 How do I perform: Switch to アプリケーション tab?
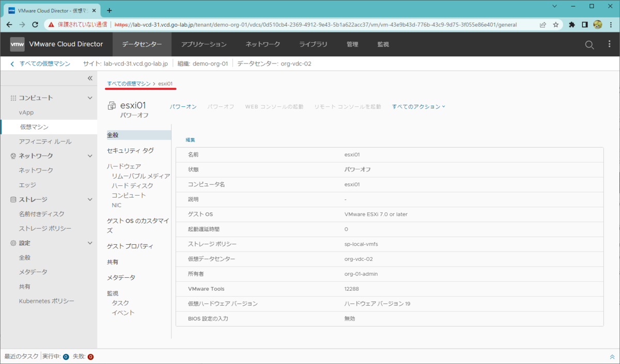point(204,44)
